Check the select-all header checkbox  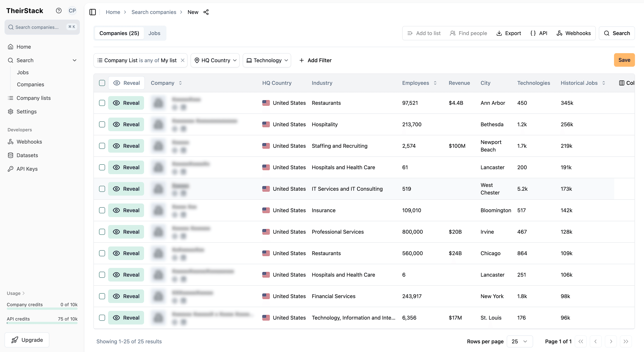click(x=102, y=83)
